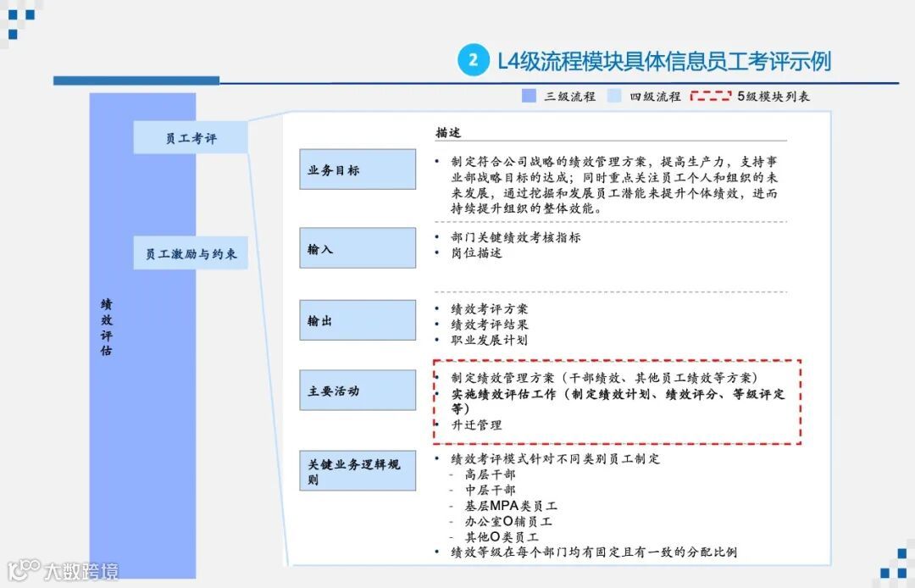The width and height of the screenshot is (915, 588).
Task: Click the 三级流程 legend color square
Action: (x=529, y=97)
